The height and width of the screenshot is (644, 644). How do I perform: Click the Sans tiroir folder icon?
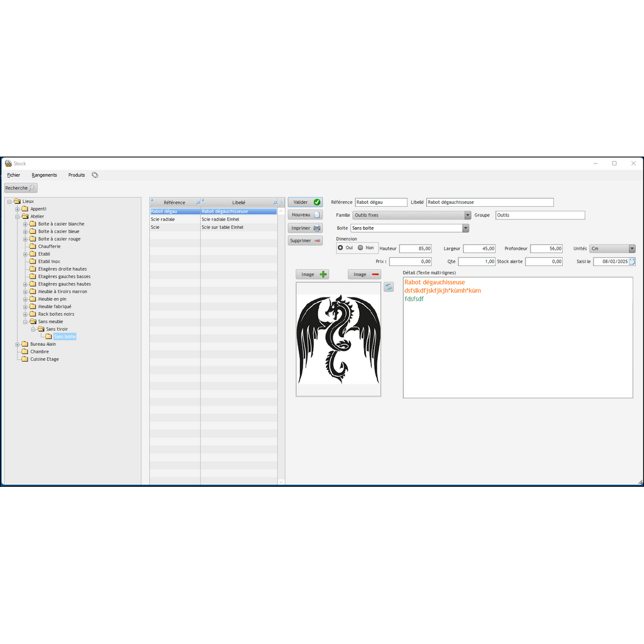41,329
